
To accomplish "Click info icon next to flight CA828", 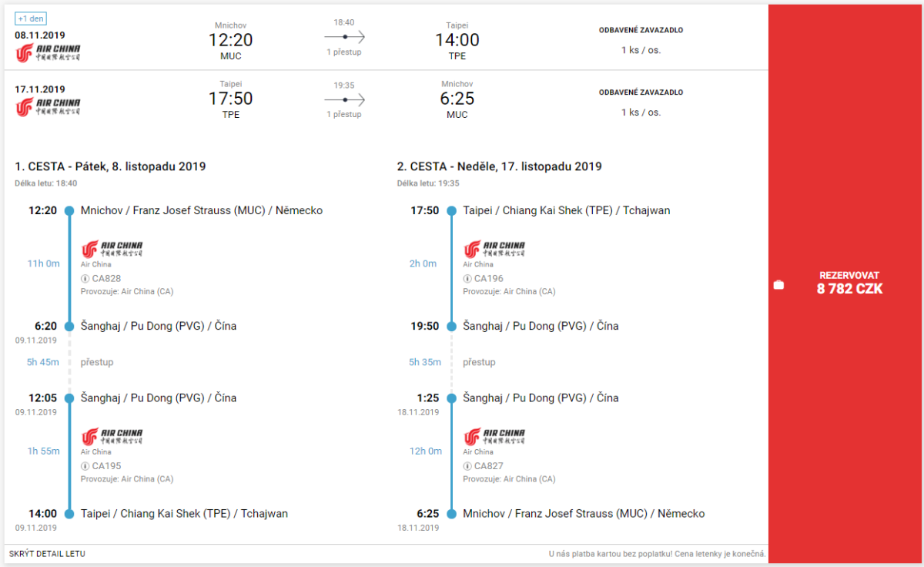I will 85,279.
